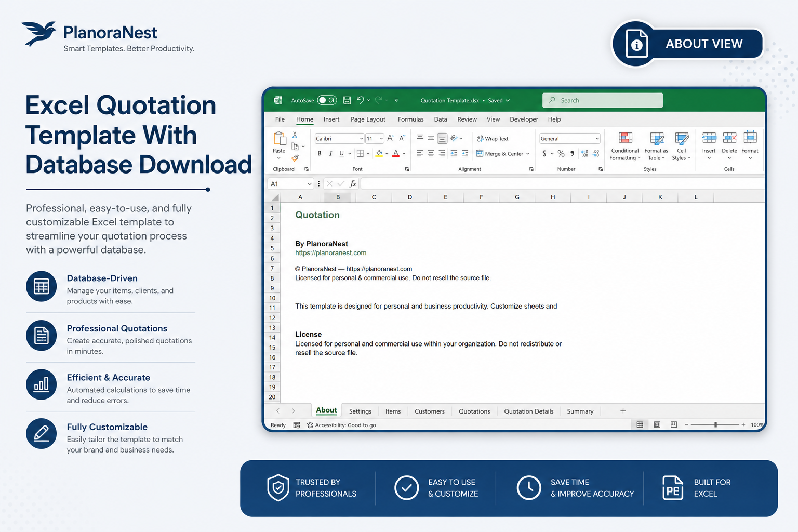Click the Copy icon

tap(295, 146)
